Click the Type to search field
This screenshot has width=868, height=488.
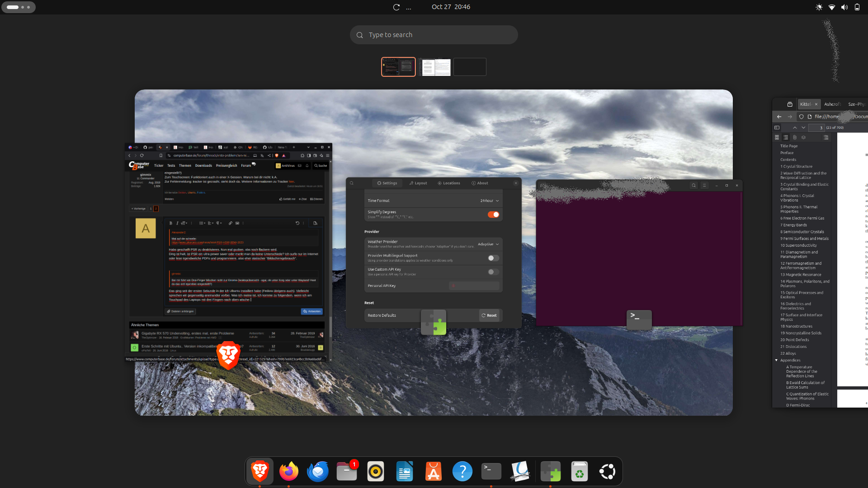pos(434,35)
